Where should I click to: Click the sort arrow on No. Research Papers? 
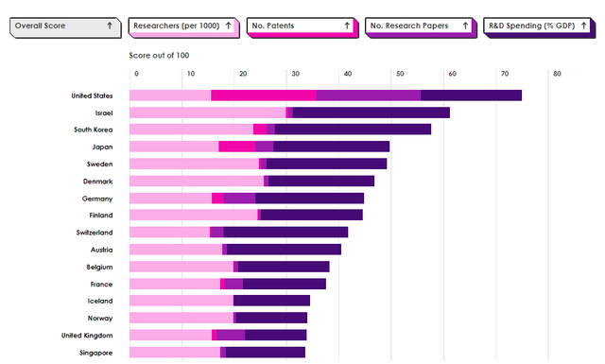coord(465,26)
